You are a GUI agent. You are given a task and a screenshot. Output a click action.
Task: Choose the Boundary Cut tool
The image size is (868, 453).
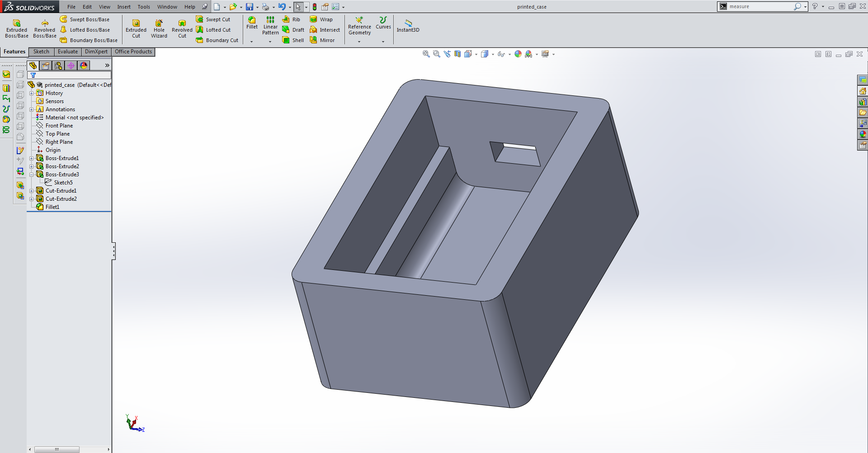(217, 40)
